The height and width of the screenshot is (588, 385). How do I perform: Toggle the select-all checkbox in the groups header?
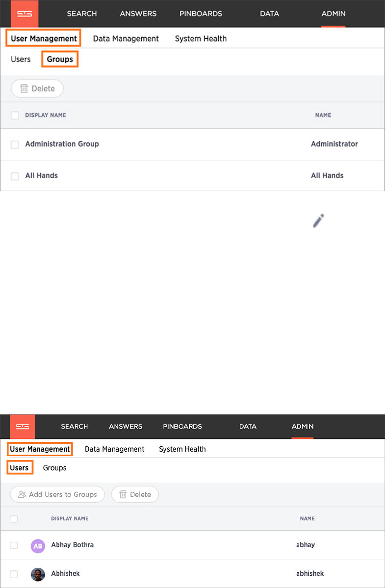pos(15,116)
